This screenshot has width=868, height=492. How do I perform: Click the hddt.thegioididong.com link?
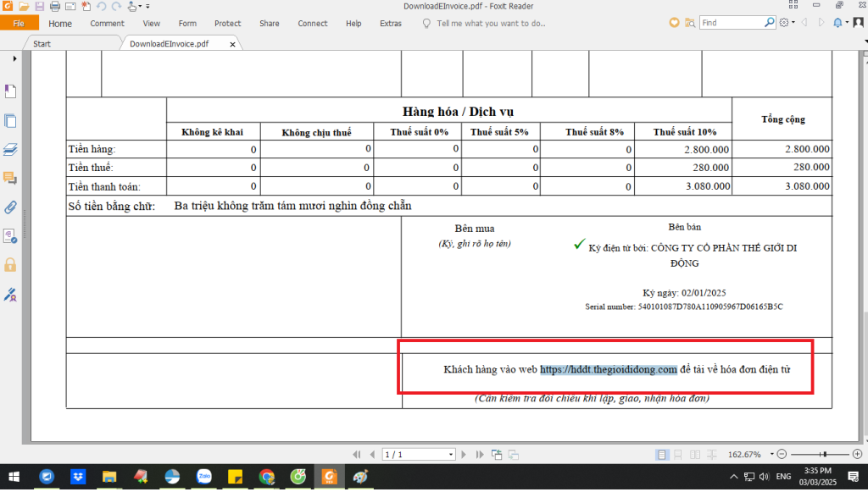609,369
